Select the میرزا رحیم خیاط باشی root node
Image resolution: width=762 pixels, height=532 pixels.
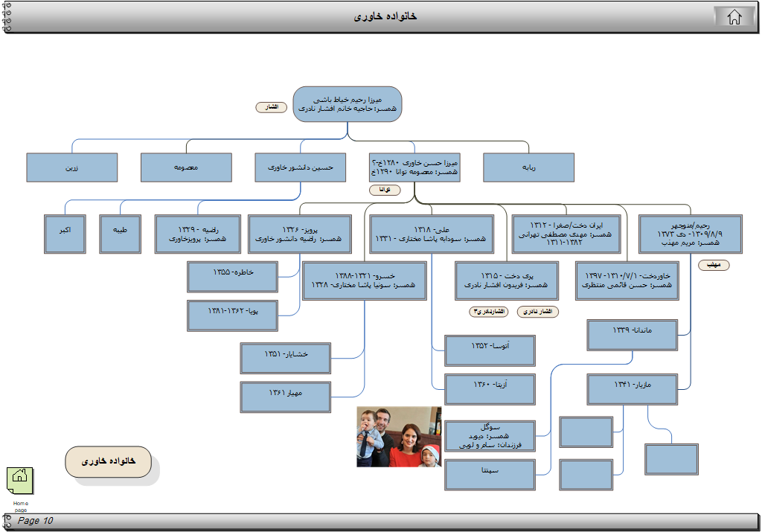[348, 104]
